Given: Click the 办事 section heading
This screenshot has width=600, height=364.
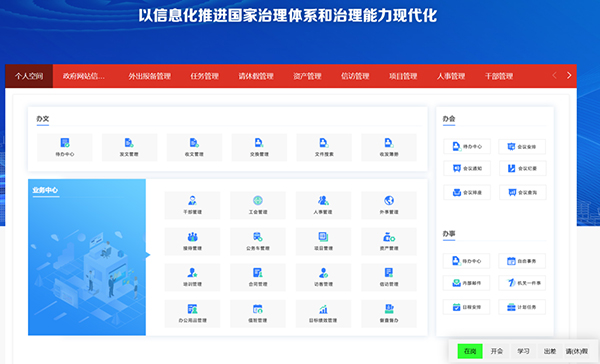Looking at the screenshot, I should click(449, 233).
